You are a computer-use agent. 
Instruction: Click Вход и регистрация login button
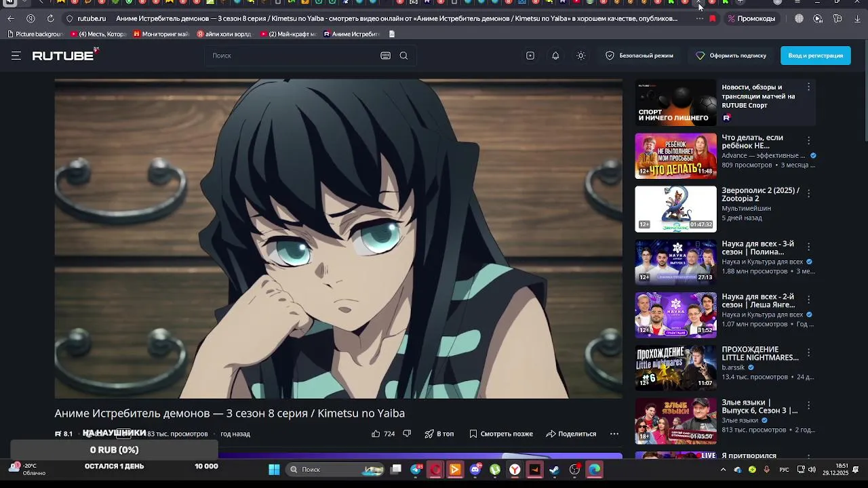[816, 56]
